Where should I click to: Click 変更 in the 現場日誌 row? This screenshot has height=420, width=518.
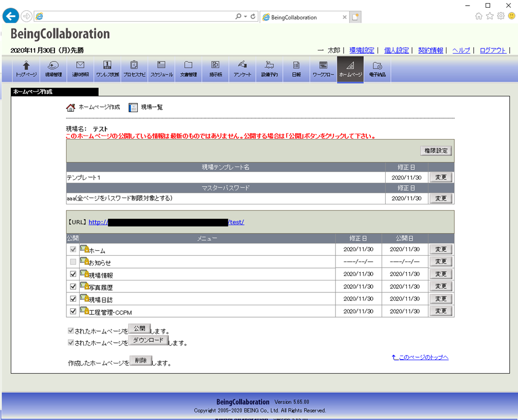[441, 299]
